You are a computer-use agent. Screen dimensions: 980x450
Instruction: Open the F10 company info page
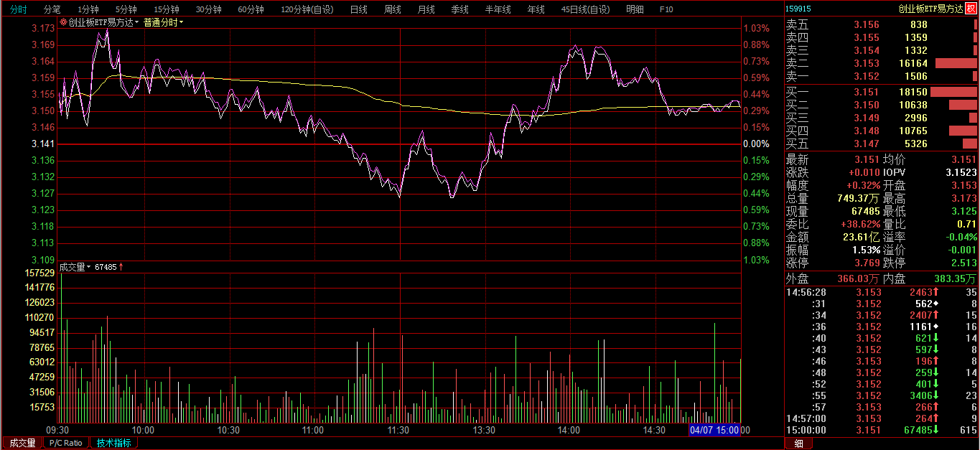[x=666, y=9]
